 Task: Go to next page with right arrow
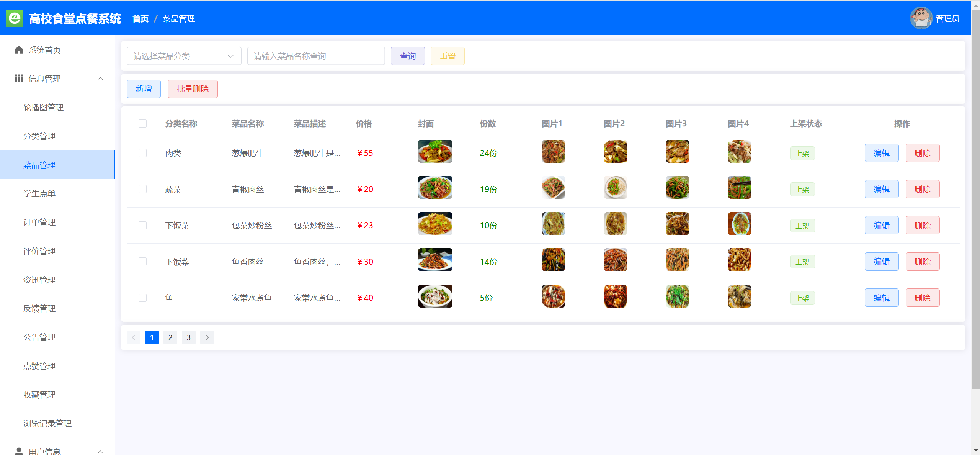[x=207, y=337]
